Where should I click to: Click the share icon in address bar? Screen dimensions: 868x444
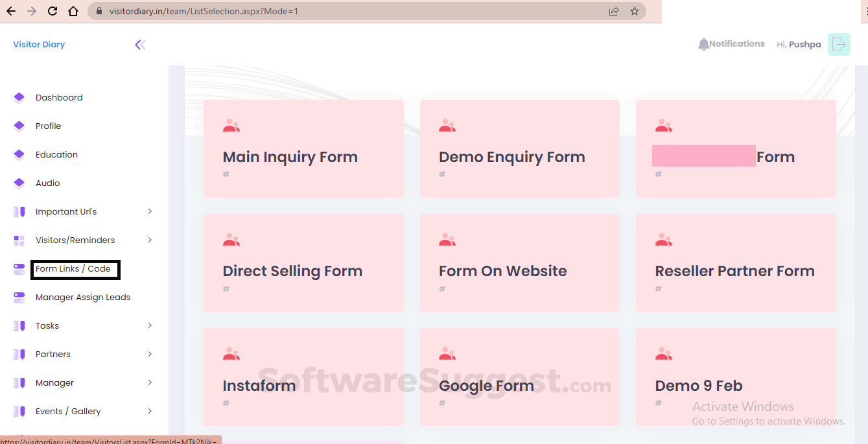(613, 10)
